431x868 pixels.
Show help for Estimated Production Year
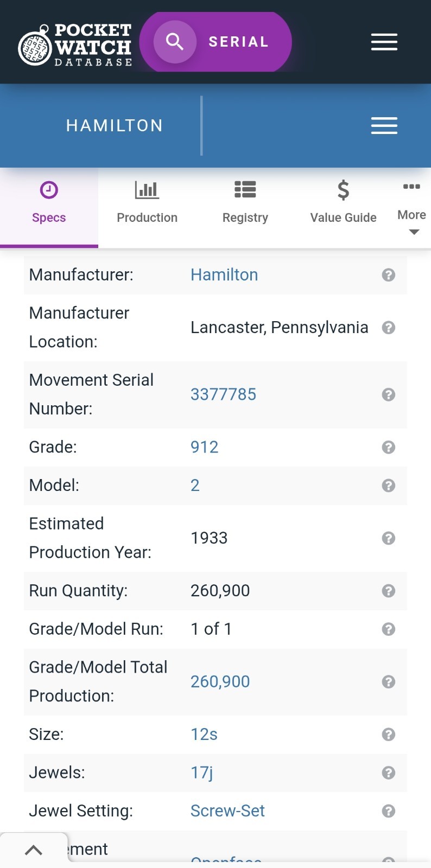(388, 538)
